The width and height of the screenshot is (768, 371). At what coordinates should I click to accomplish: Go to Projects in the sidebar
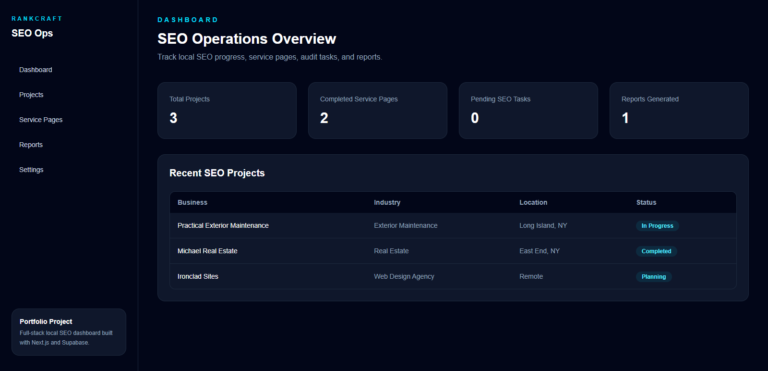pos(31,95)
